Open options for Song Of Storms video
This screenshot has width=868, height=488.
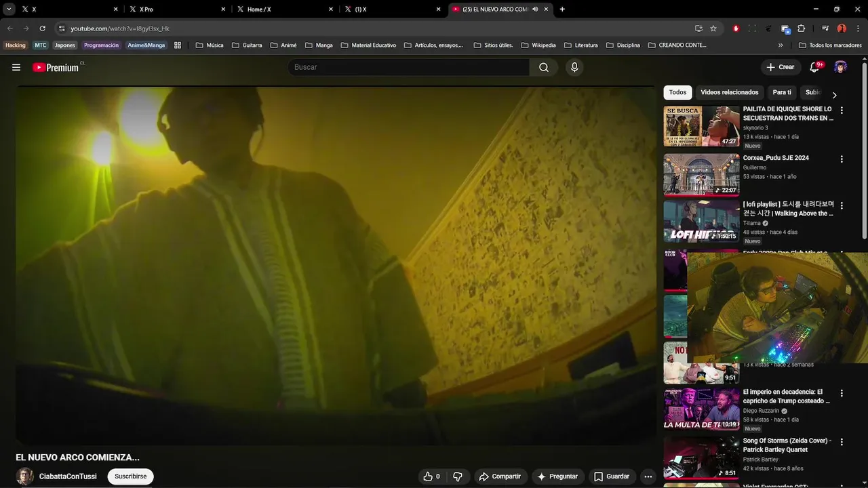click(x=842, y=442)
